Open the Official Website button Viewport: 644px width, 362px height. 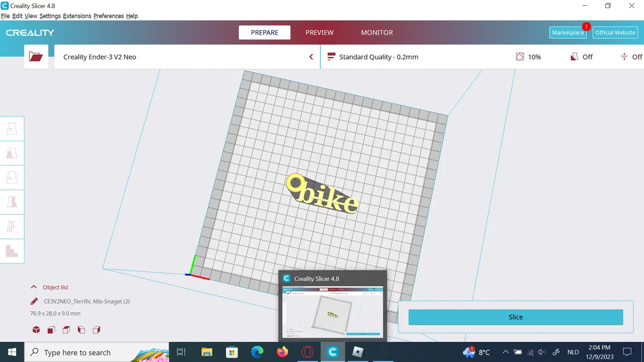[615, 32]
